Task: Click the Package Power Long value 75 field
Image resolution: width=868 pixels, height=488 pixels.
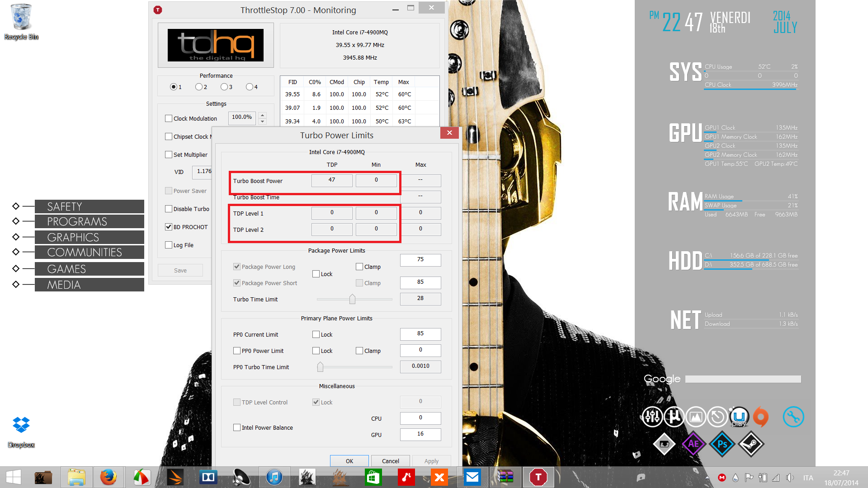Action: coord(420,260)
